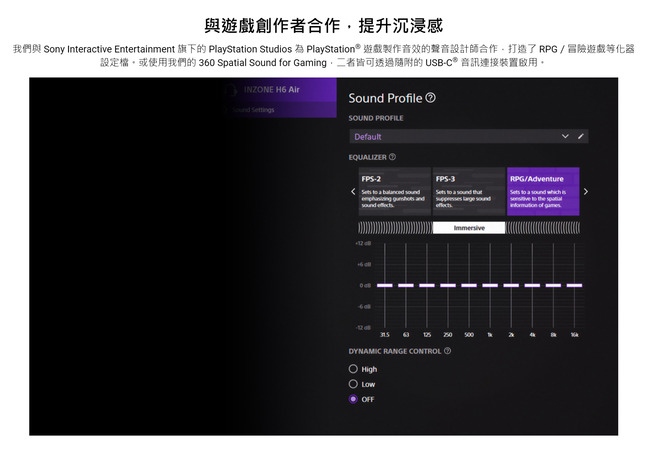Image resolution: width=650 pixels, height=454 pixels.
Task: Click the Equalizer help question mark
Action: (x=392, y=157)
